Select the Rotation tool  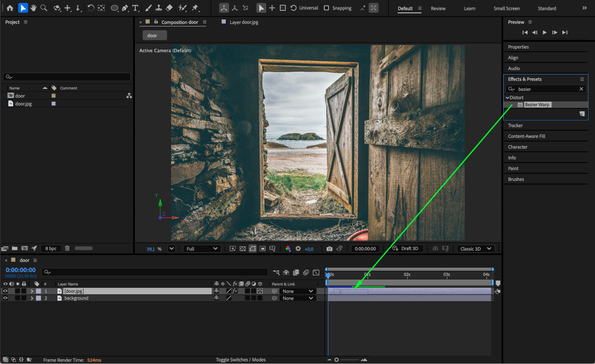tap(91, 8)
